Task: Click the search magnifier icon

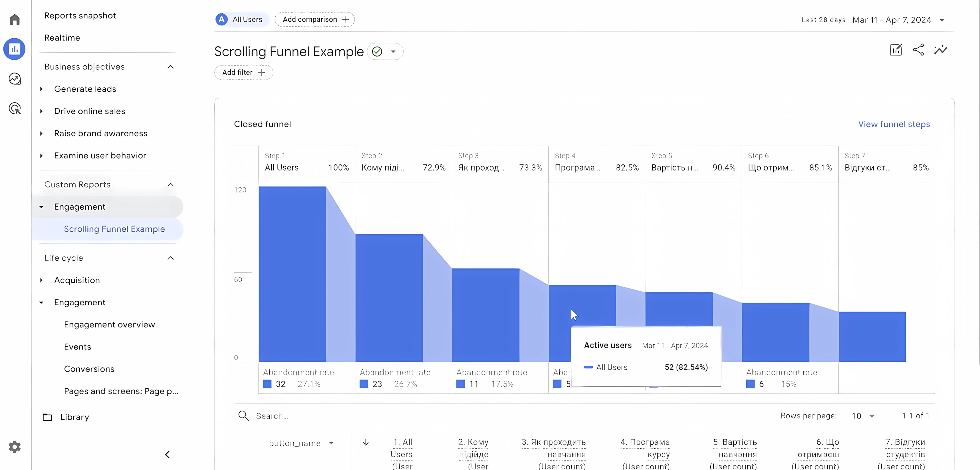Action: [x=243, y=415]
